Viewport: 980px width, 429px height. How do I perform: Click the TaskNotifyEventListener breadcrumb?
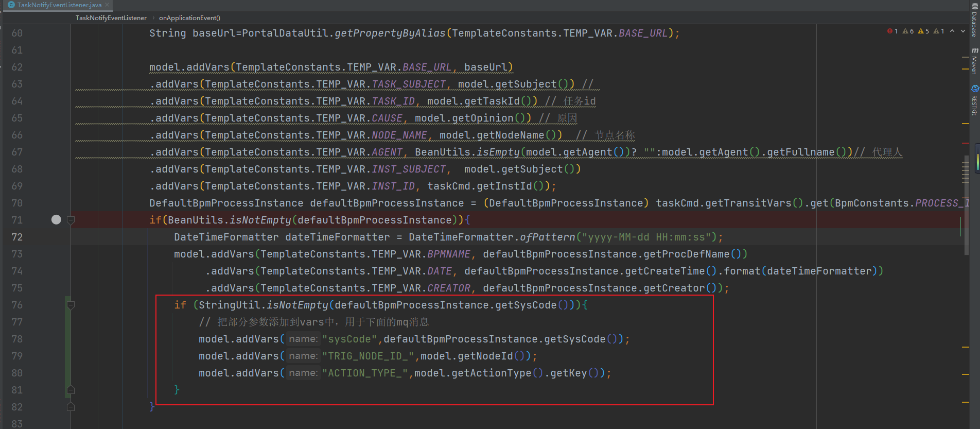(x=111, y=18)
